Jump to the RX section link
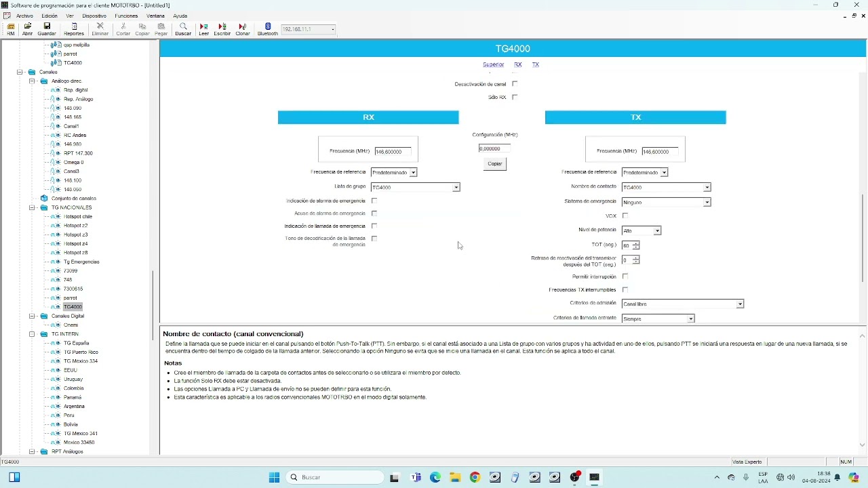Image resolution: width=868 pixels, height=488 pixels. pyautogui.click(x=518, y=64)
